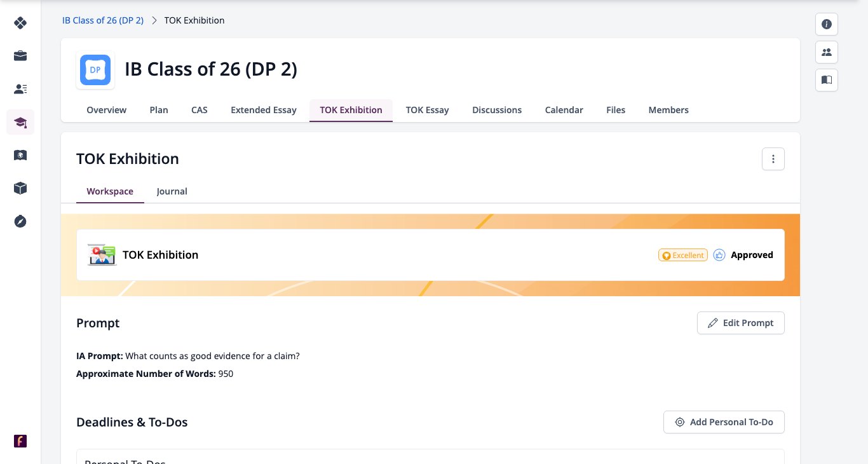Open the briefcase icon in sidebar

pyautogui.click(x=20, y=56)
